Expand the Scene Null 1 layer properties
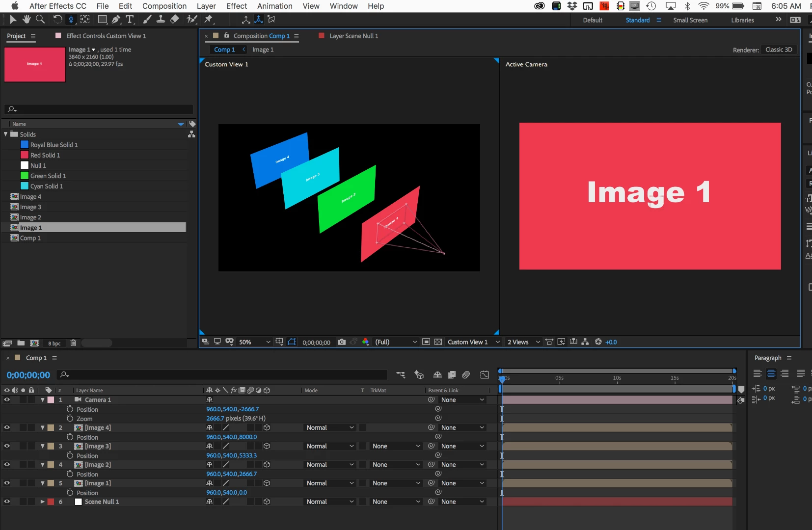The width and height of the screenshot is (812, 530). 43,502
